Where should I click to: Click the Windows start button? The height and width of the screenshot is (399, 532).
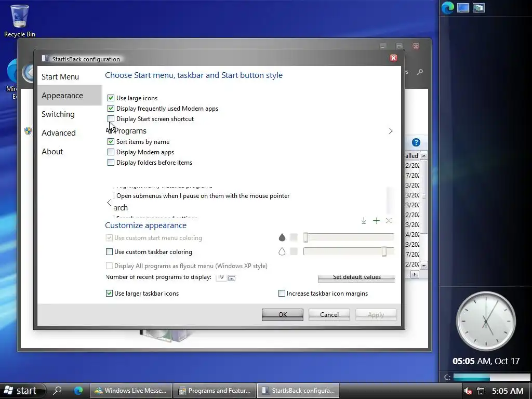(22, 391)
